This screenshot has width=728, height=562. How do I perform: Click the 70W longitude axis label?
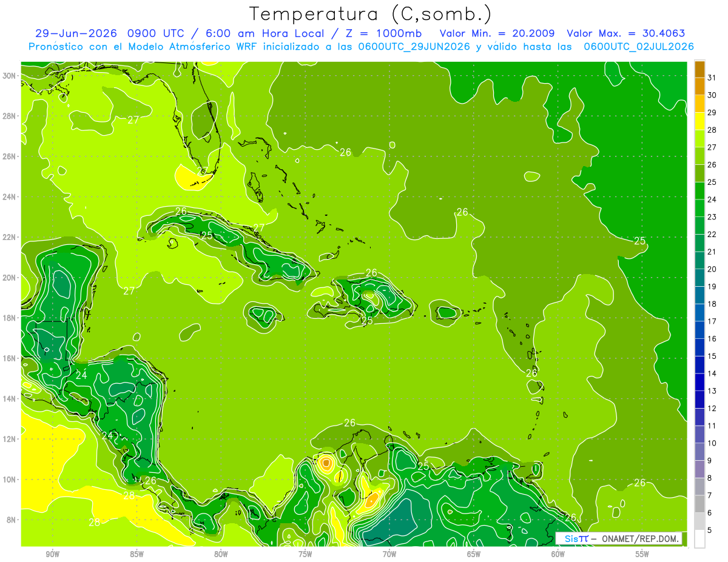click(x=389, y=554)
